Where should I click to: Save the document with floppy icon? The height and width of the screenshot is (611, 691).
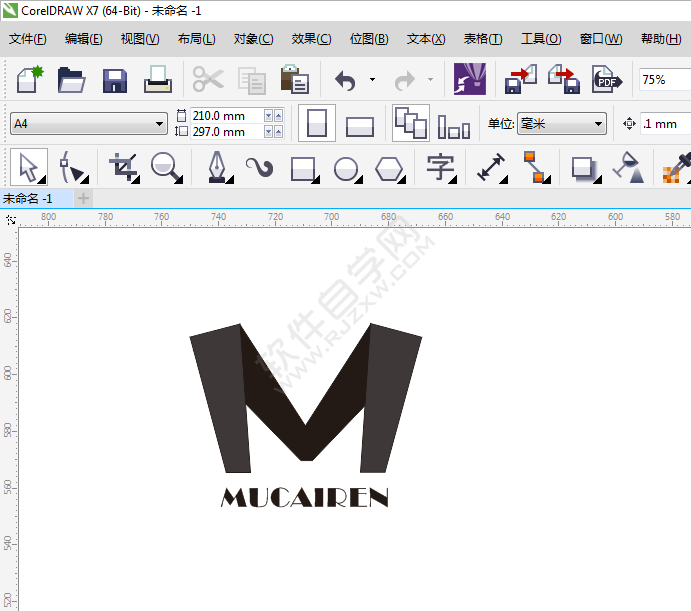coord(115,81)
